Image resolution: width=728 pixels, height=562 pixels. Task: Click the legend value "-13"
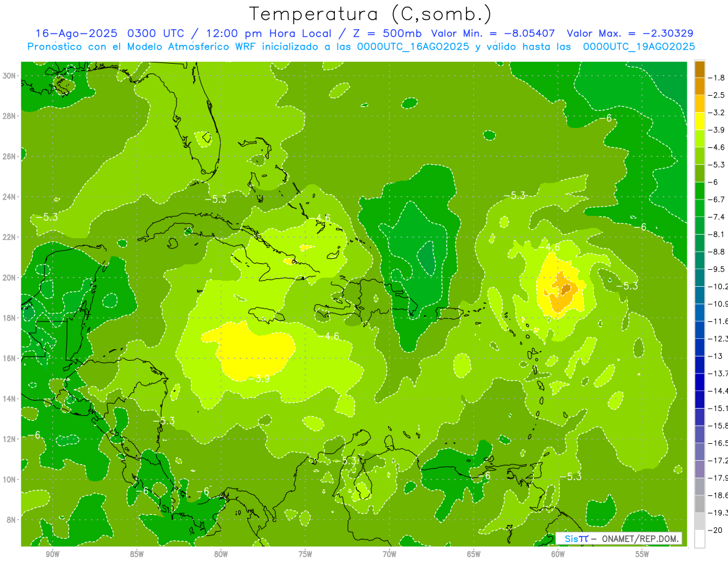tap(716, 355)
